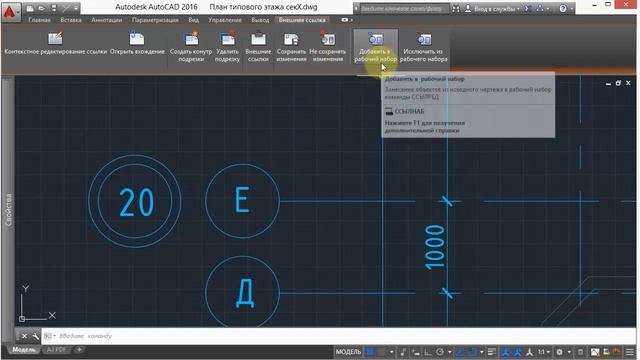Switch to the Аннотации ribbon tab
This screenshot has width=640, height=360.
pos(107,20)
